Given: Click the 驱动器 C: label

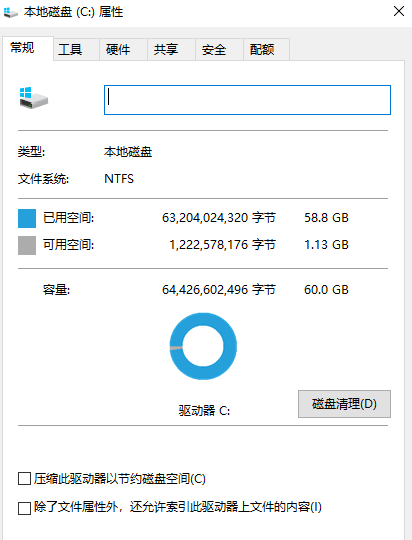Looking at the screenshot, I should pos(204,411).
